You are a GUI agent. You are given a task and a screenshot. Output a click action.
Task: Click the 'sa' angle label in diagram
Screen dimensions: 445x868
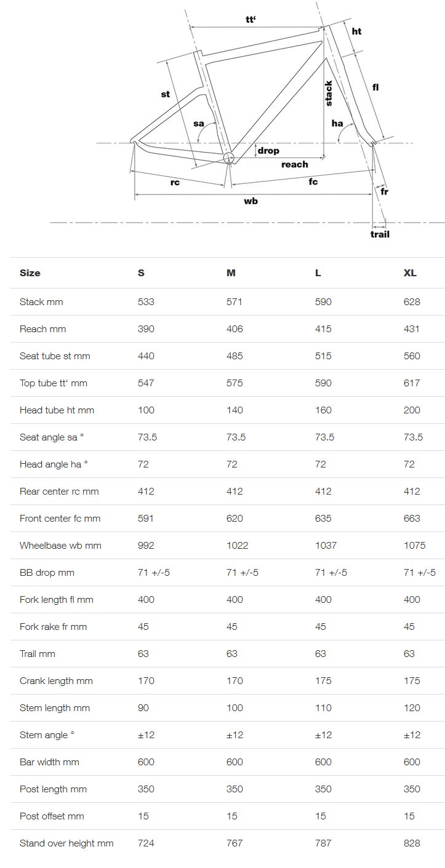[199, 124]
